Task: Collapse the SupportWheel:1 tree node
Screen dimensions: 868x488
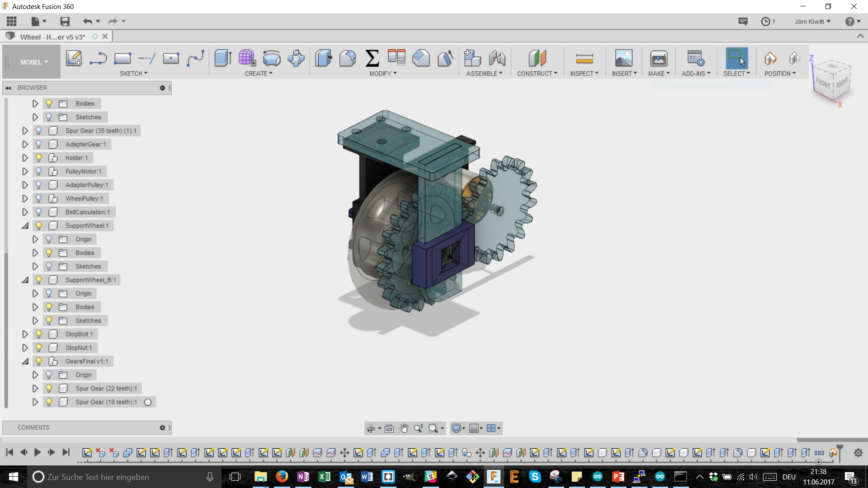Action: [25, 225]
